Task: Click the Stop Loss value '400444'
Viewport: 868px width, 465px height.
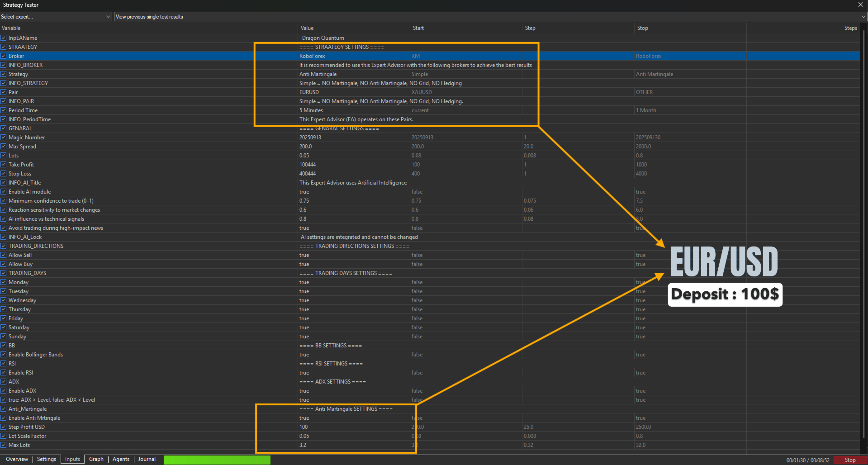Action: pos(308,174)
